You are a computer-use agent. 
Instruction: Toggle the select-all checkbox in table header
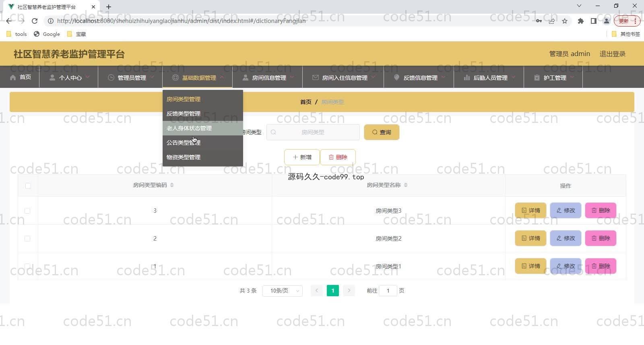(x=28, y=186)
